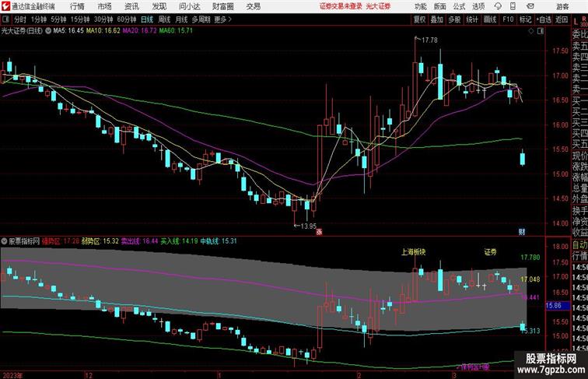This screenshot has width=588, height=379.
Task: Click the 画线 toolbar button
Action: [x=490, y=19]
